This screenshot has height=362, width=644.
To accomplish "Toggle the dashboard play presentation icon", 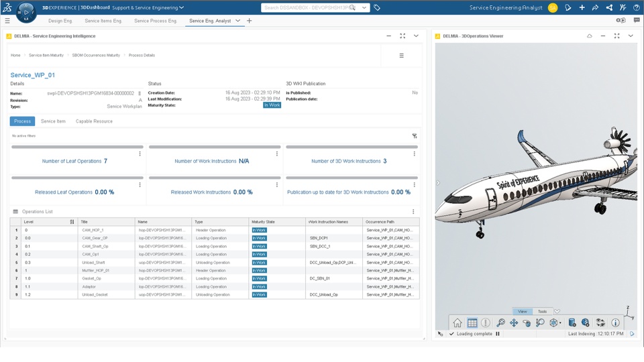I will 621,20.
